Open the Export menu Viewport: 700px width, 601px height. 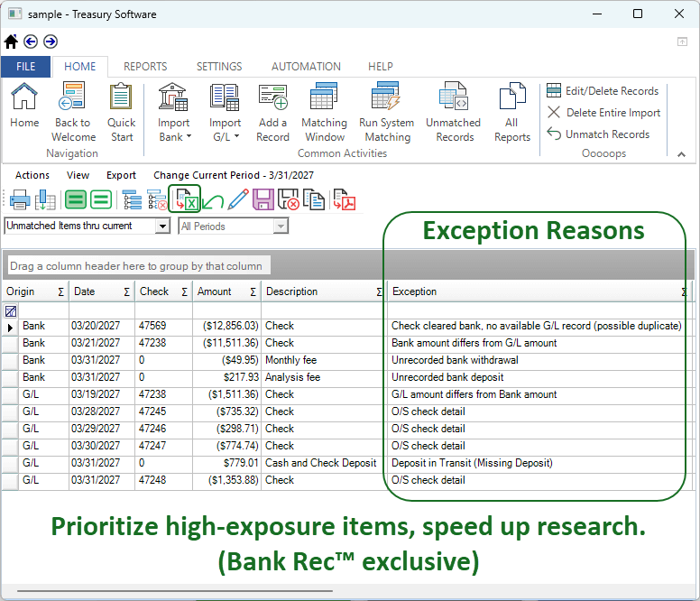(x=121, y=175)
